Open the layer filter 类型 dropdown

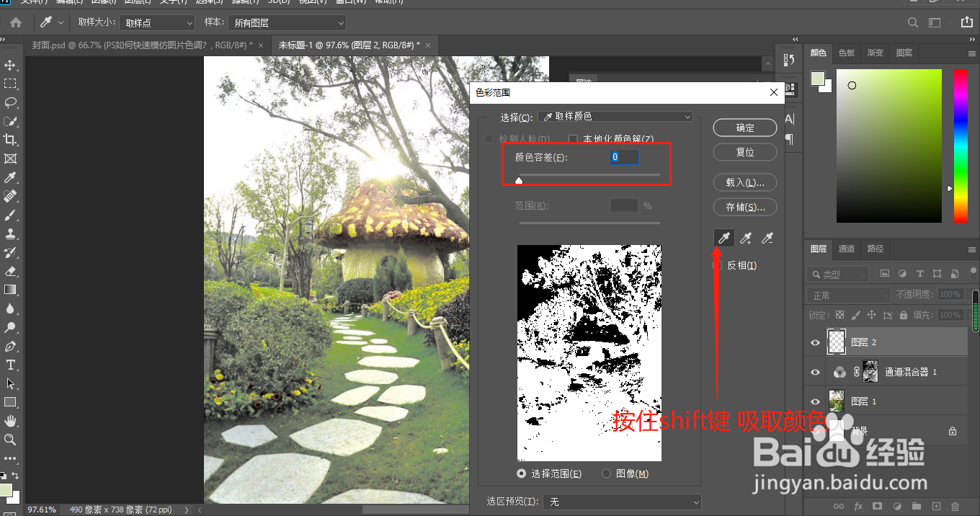[x=837, y=275]
